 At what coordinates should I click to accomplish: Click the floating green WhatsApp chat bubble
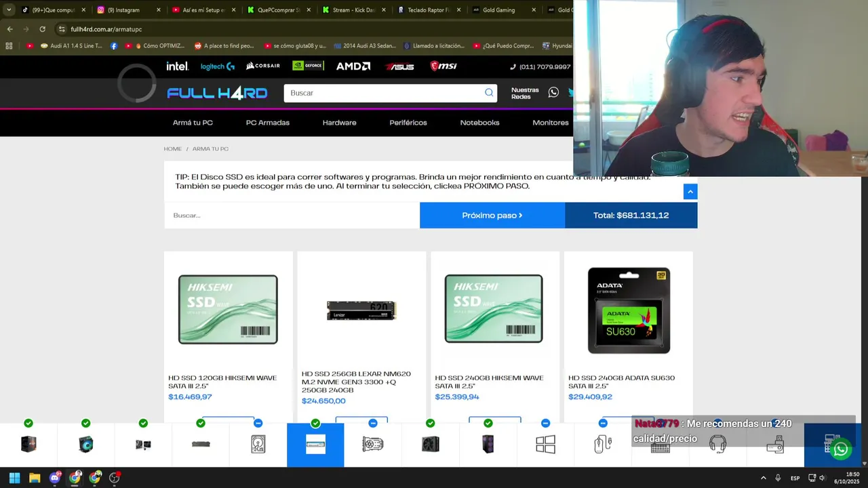click(x=841, y=449)
